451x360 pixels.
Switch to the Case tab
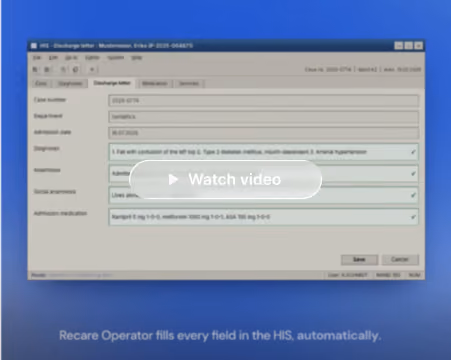[41, 83]
